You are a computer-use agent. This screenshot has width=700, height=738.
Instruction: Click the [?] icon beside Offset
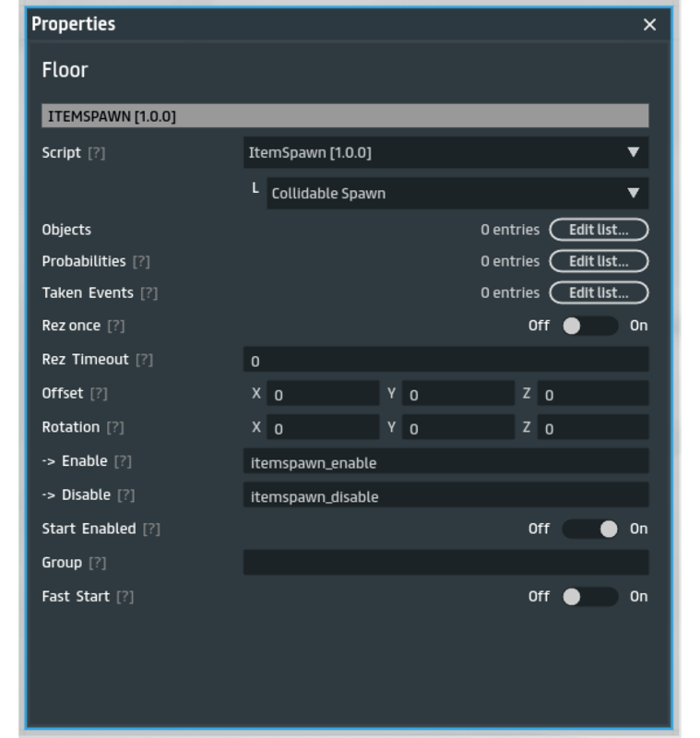pyautogui.click(x=98, y=394)
